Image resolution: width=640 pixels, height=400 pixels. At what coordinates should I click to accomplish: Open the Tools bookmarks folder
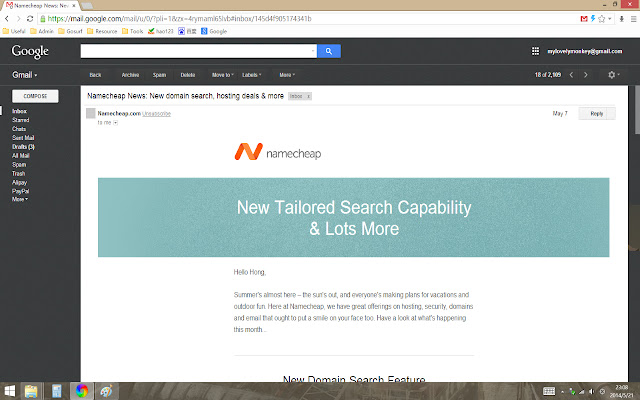(133, 31)
